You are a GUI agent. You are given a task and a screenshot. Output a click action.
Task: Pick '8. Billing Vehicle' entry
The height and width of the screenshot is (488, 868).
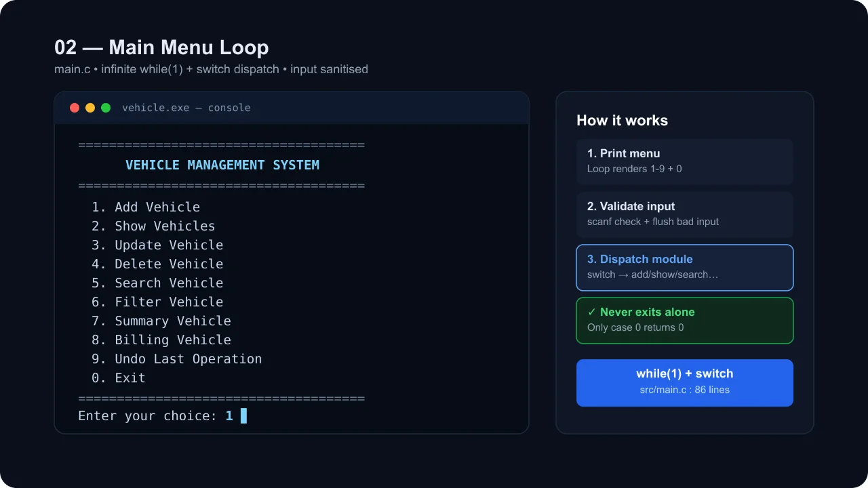(x=161, y=340)
